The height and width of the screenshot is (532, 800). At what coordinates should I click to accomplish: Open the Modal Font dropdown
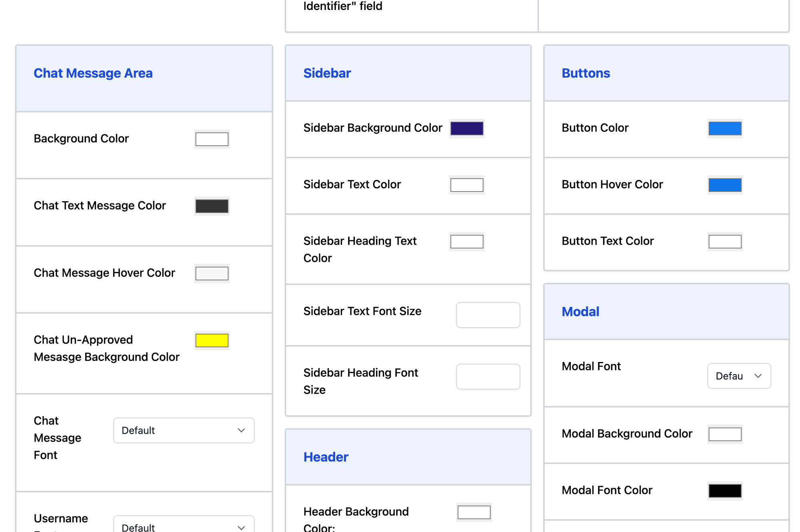click(x=739, y=376)
